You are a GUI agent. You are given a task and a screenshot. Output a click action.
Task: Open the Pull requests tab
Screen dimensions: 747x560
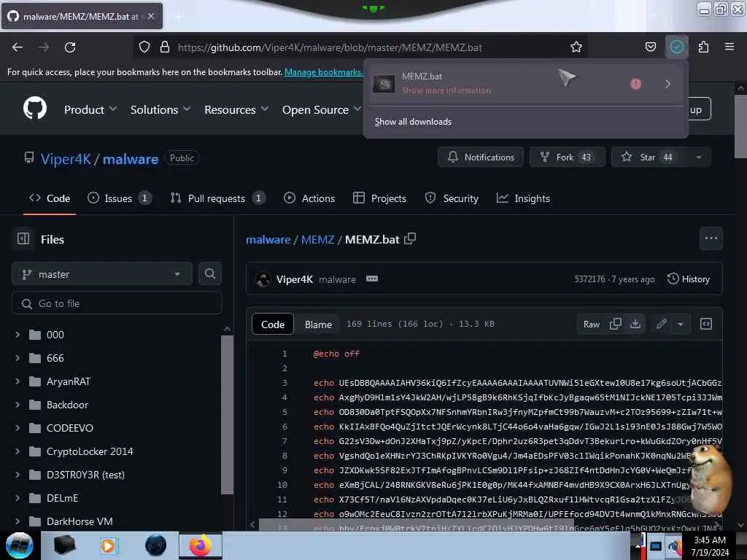click(x=217, y=198)
